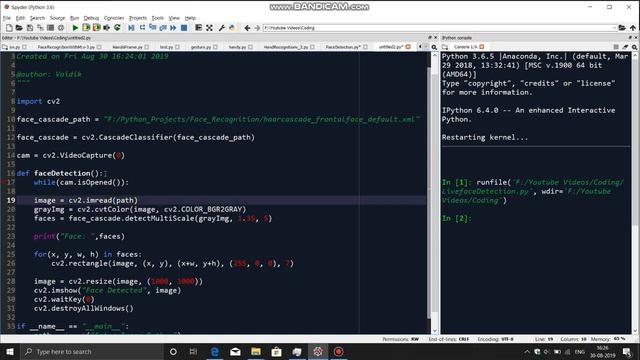The height and width of the screenshot is (360, 640).
Task: Re-run the last script
Action: coord(117,28)
